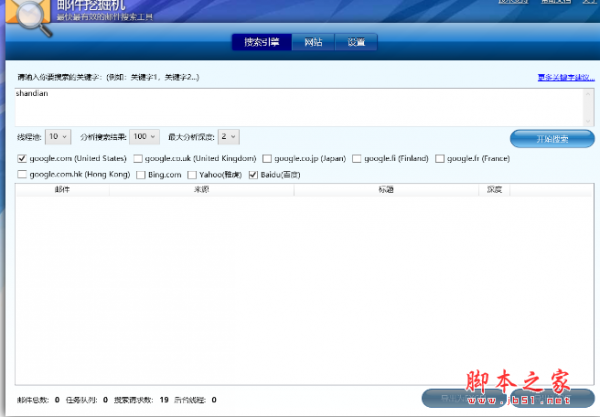Switch to the 搜索引擎 tab
The height and width of the screenshot is (417, 600).
(x=262, y=42)
